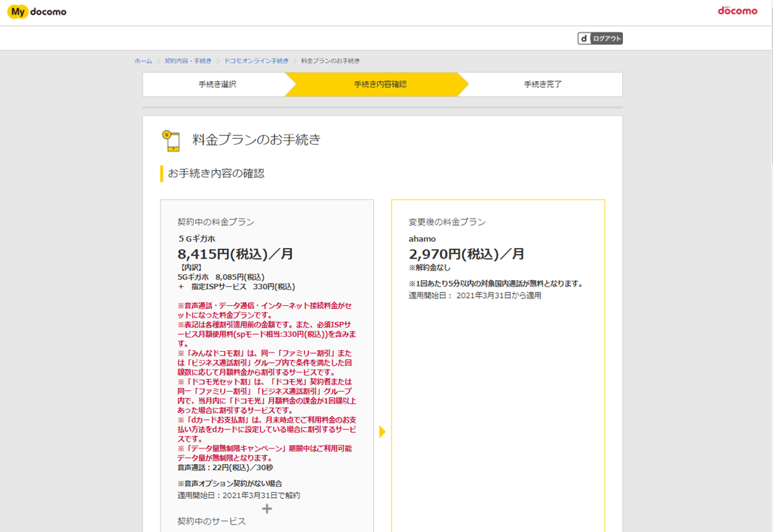Click 料金プランのお手続き breadcrumb text

coord(330,61)
